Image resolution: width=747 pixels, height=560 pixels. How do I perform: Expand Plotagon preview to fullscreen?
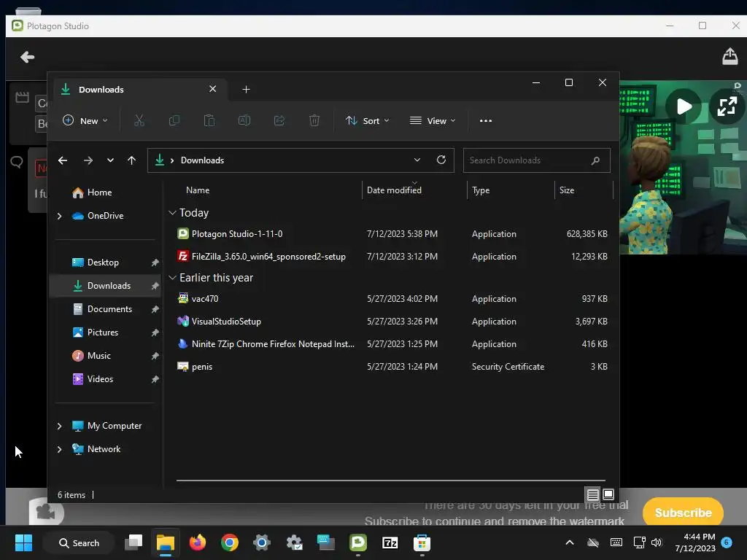(727, 106)
